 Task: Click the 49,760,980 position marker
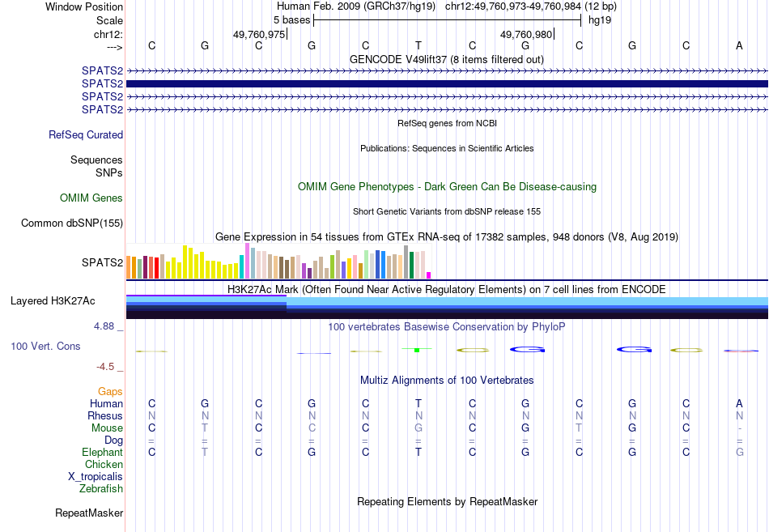526,34
